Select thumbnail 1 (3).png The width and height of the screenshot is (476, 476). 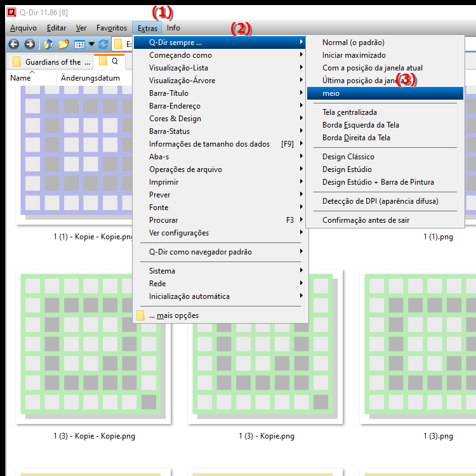418,347
